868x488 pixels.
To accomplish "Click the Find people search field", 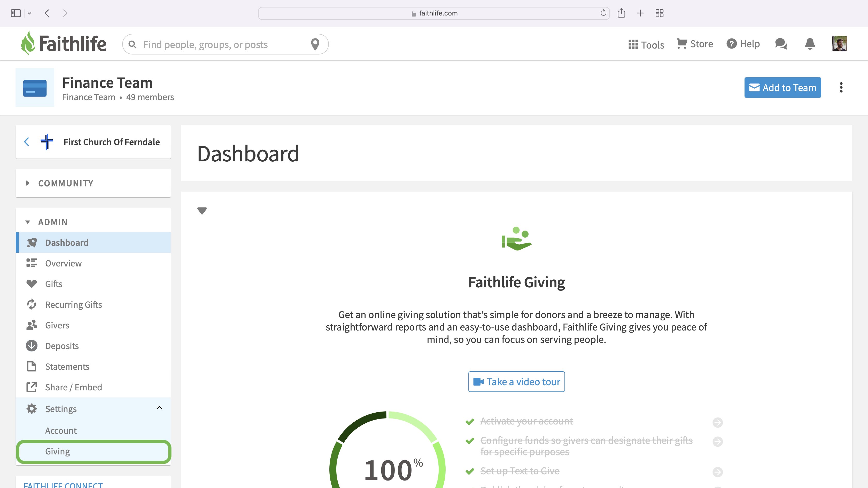I will click(225, 44).
